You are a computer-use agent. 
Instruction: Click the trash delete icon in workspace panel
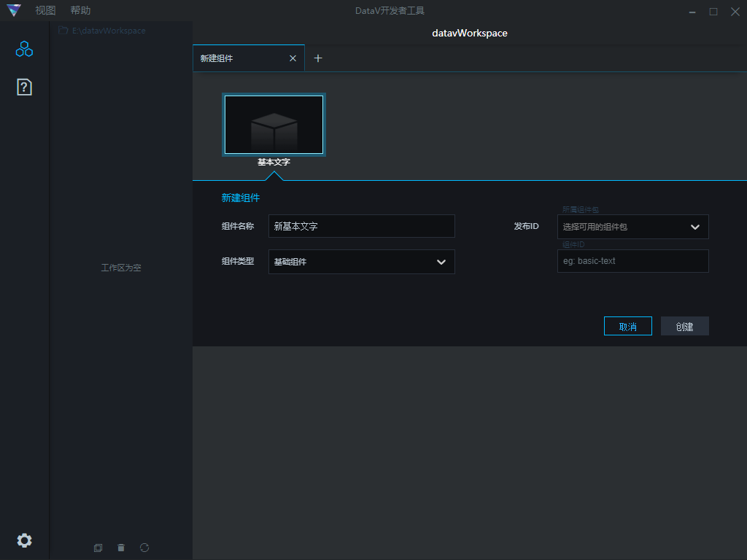coord(121,548)
